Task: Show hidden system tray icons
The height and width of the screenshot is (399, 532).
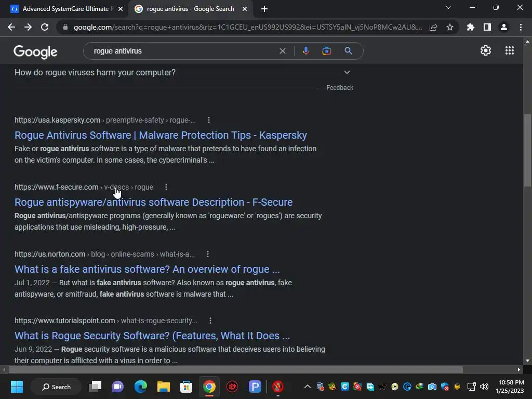Action: pyautogui.click(x=307, y=387)
